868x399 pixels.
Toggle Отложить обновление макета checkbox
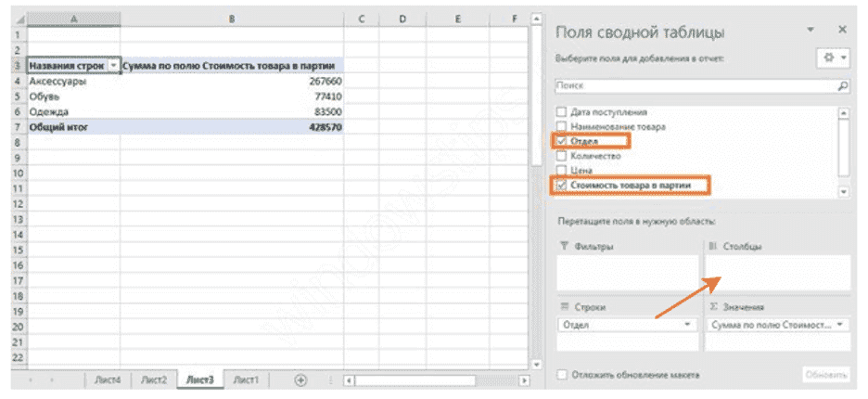click(x=561, y=375)
